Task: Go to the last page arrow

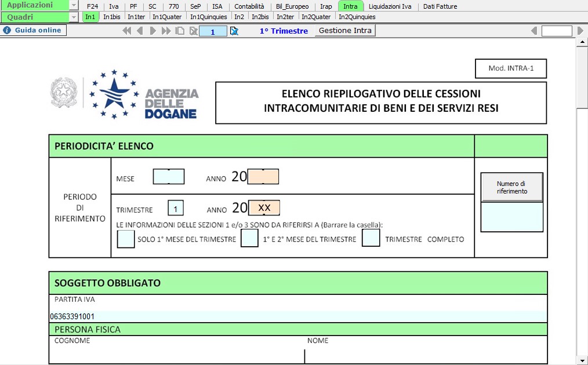Action: [x=166, y=31]
